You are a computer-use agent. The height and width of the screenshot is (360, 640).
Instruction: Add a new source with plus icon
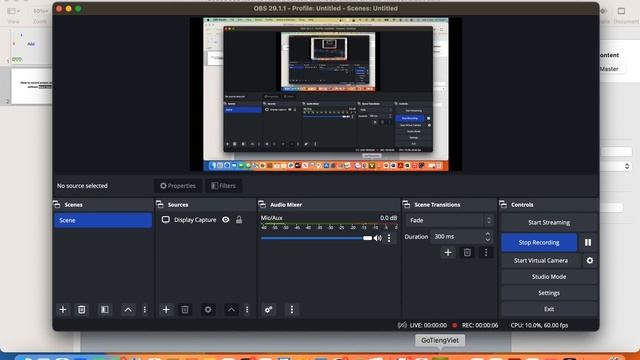166,310
